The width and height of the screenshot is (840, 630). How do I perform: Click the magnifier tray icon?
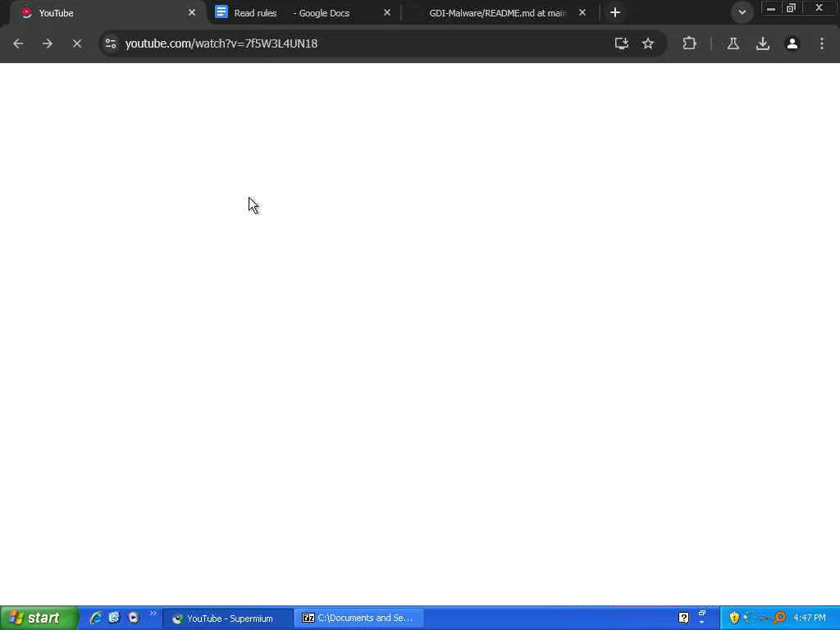pyautogui.click(x=780, y=619)
